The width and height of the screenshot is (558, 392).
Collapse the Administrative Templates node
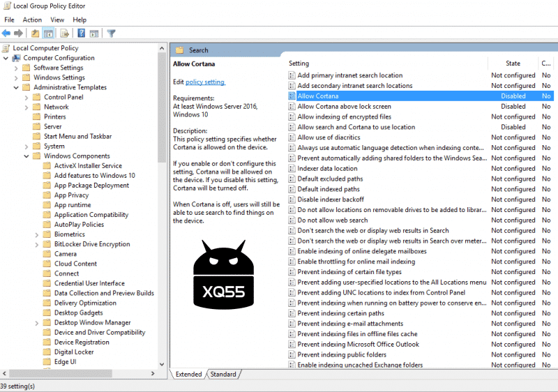[16, 88]
